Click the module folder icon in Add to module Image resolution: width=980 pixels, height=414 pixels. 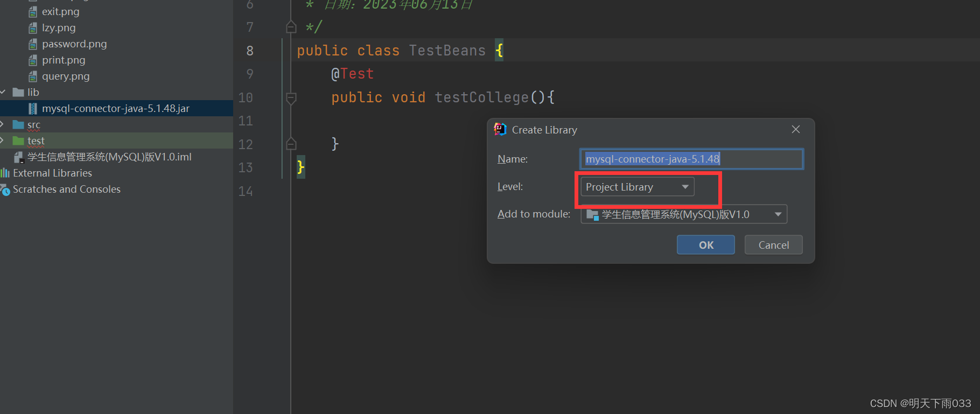point(592,215)
